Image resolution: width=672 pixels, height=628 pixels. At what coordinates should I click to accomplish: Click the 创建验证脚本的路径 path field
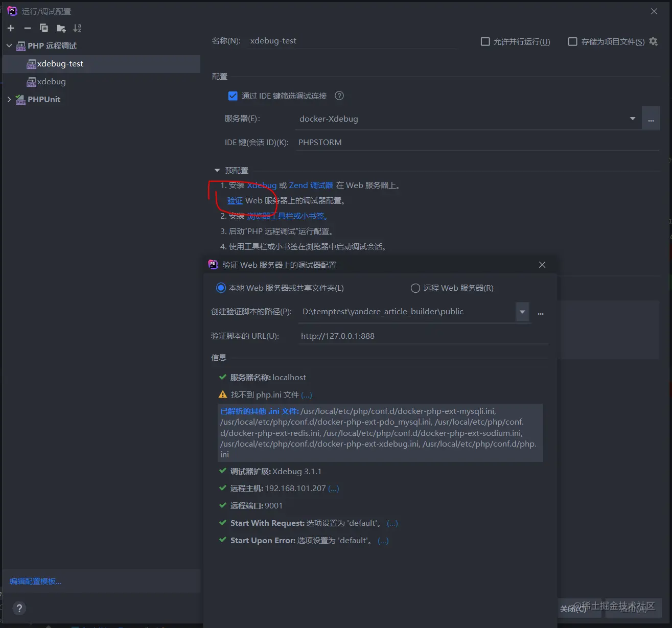pyautogui.click(x=407, y=312)
